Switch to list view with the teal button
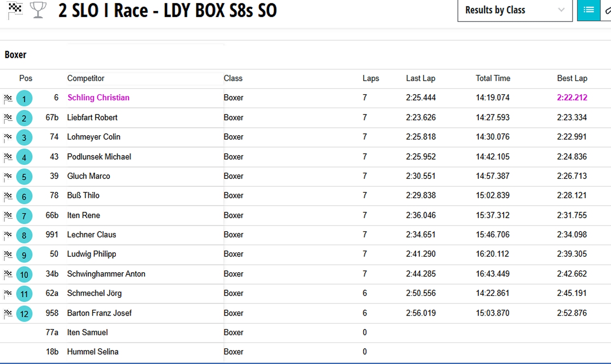Screen dimensions: 611x364 588,10
